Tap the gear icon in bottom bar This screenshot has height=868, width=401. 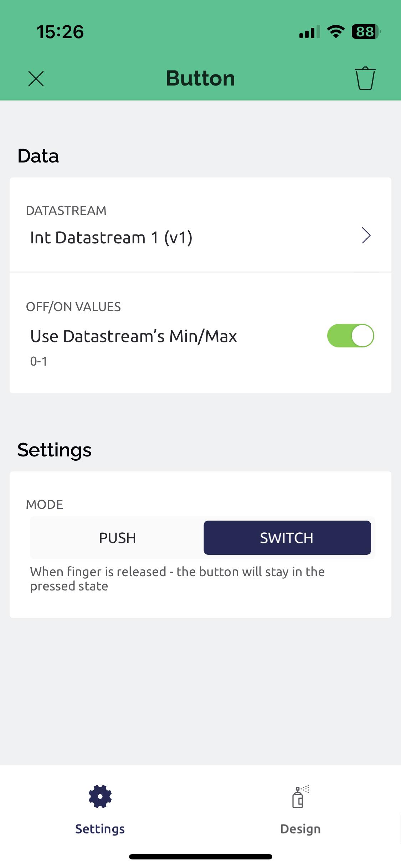[x=100, y=796]
